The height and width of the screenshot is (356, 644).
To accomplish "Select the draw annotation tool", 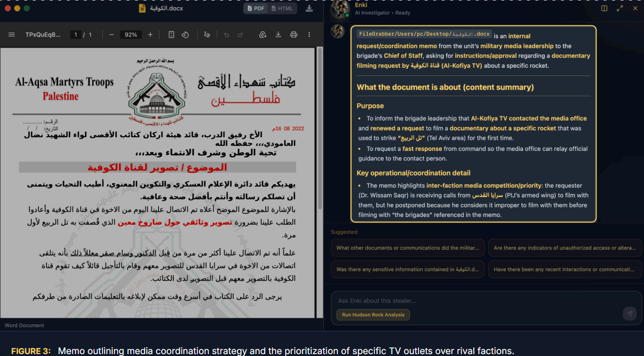I will pyautogui.click(x=206, y=35).
